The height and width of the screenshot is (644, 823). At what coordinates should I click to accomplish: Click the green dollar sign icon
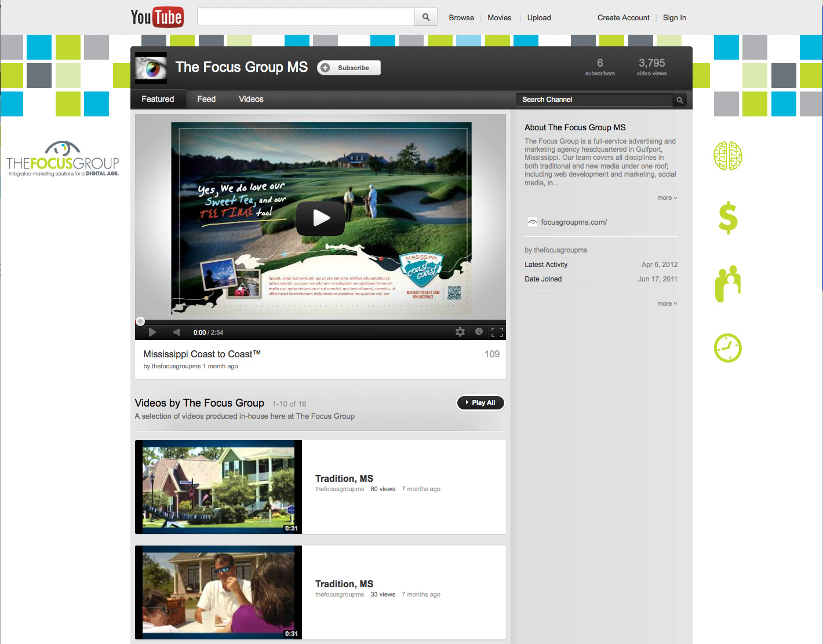point(728,218)
